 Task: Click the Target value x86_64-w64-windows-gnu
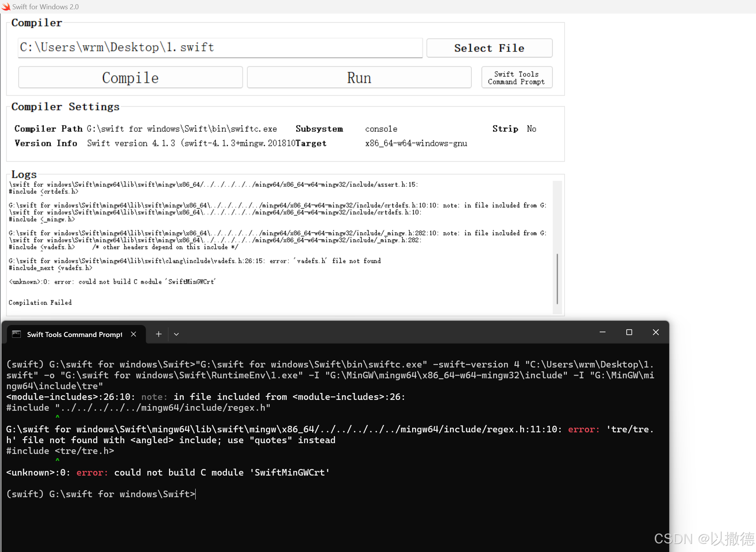[416, 144]
